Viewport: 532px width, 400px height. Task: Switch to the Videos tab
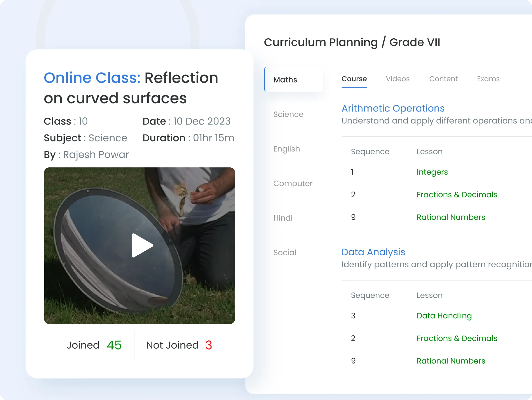pos(398,79)
